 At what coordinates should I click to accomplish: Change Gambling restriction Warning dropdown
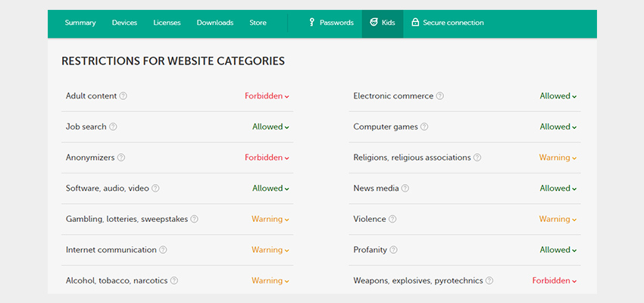270,219
